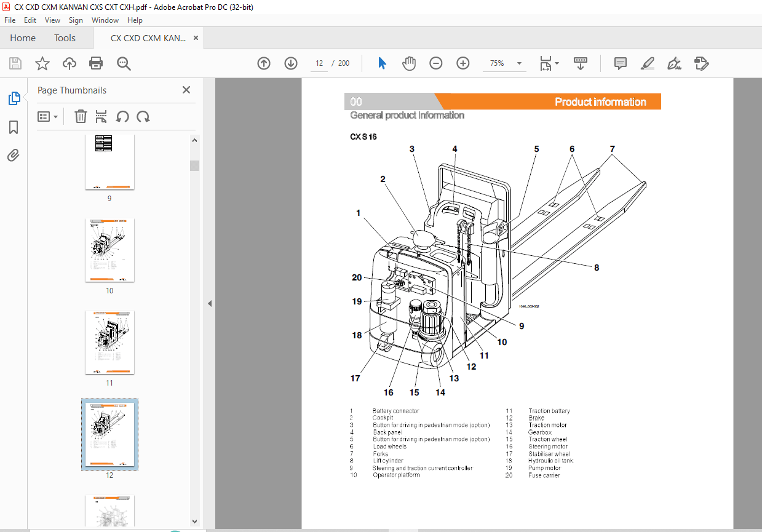Viewport: 762px width, 532px height.
Task: Star the document as a favorite
Action: 42,63
